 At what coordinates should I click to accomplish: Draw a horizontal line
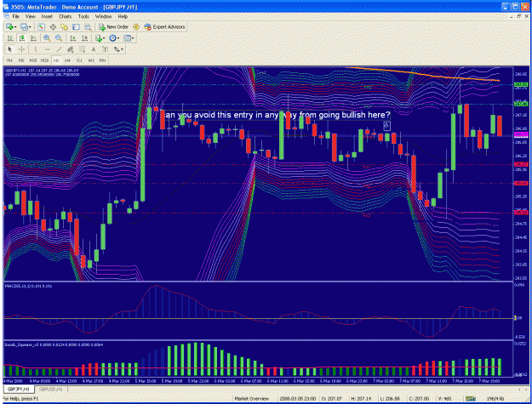pos(47,49)
